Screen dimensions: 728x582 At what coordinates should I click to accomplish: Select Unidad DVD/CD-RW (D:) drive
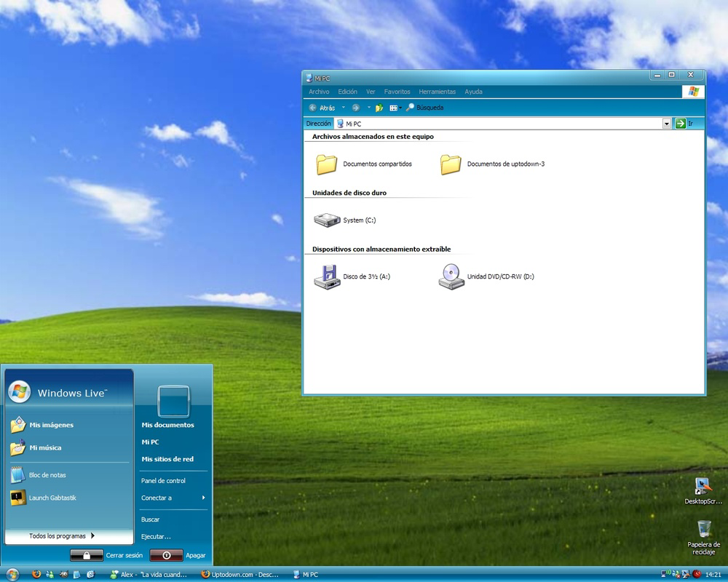486,276
